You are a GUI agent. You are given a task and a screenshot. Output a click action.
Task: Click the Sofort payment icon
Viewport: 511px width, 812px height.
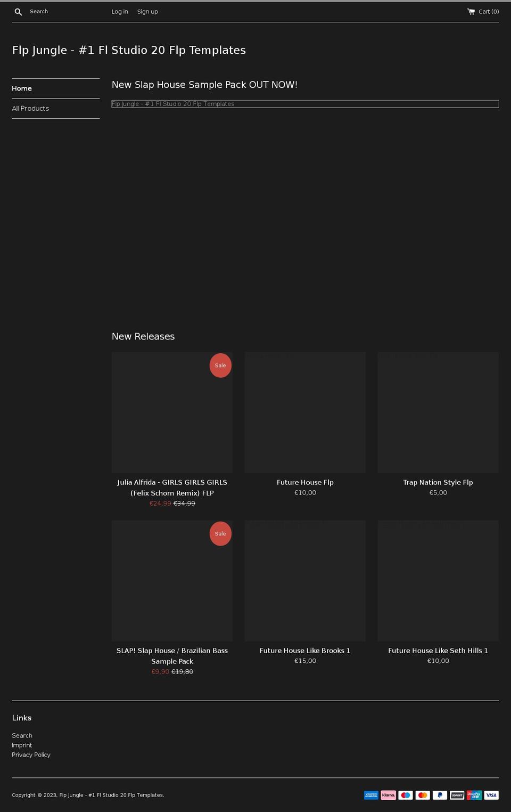click(x=457, y=795)
